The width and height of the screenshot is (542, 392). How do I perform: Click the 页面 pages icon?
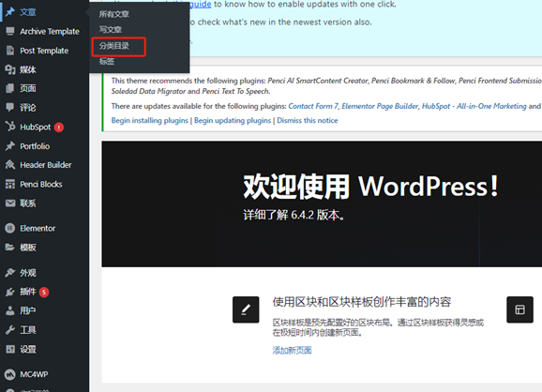[x=10, y=88]
